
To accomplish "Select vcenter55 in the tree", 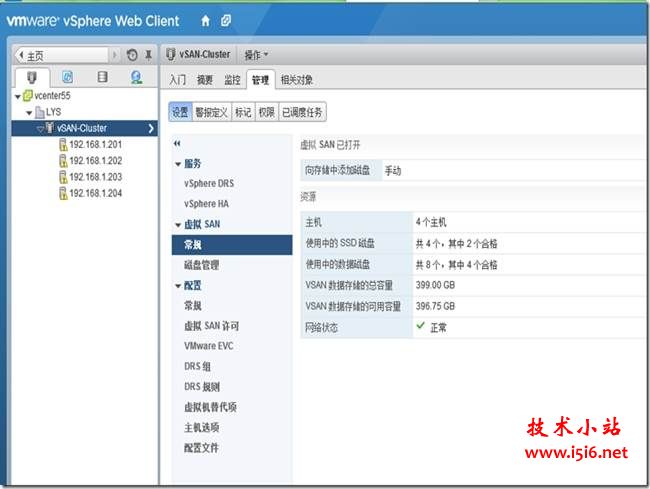I will [53, 96].
